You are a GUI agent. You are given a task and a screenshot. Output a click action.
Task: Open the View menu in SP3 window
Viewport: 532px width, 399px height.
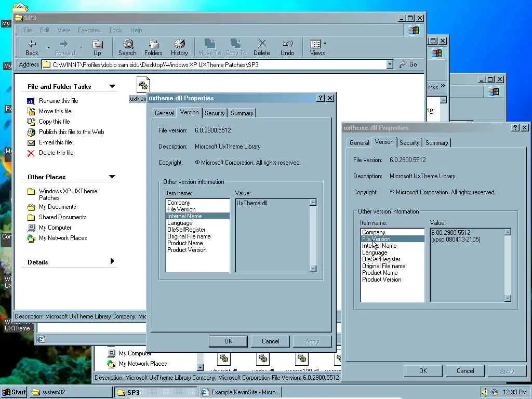63,30
